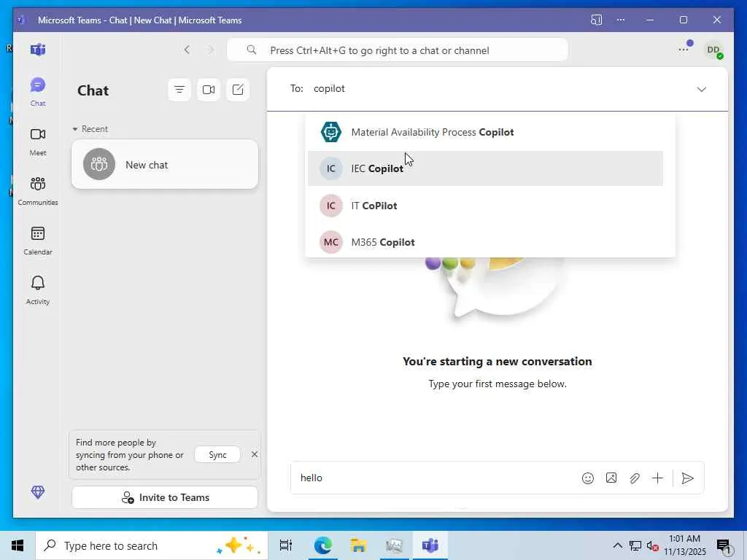Select Material Availability Process Copilot suggestion
This screenshot has width=747, height=560.
coord(485,132)
